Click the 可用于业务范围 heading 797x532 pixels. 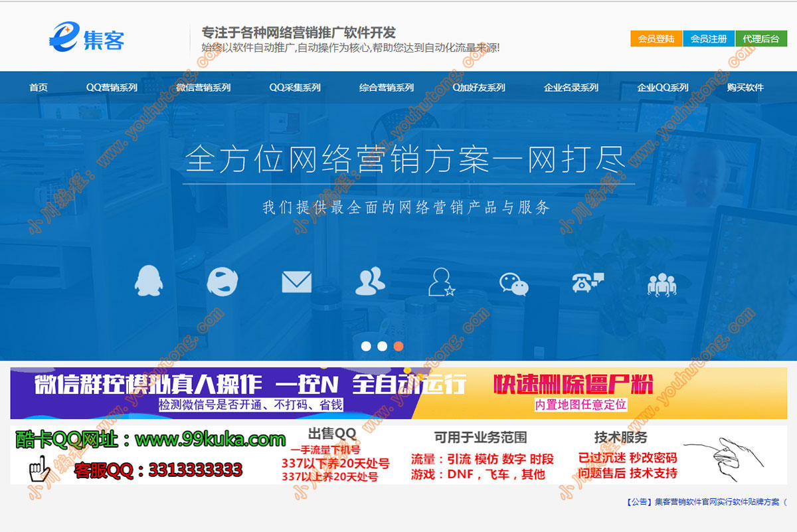[480, 437]
